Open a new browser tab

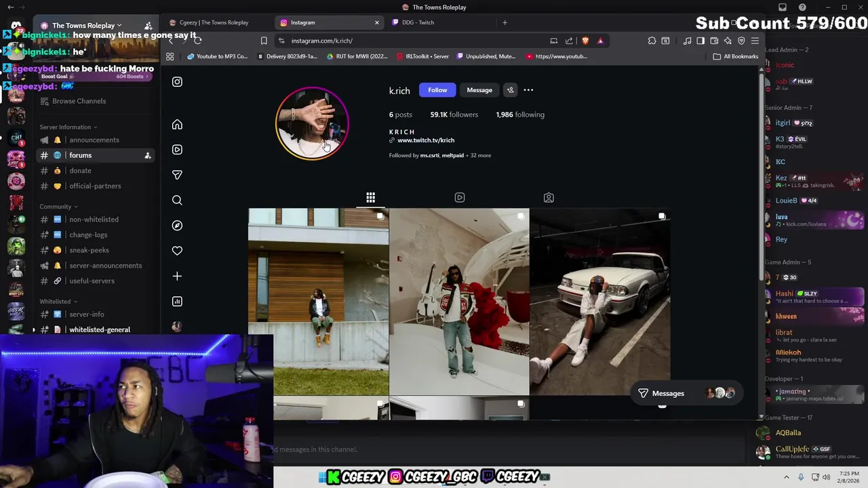(x=505, y=22)
